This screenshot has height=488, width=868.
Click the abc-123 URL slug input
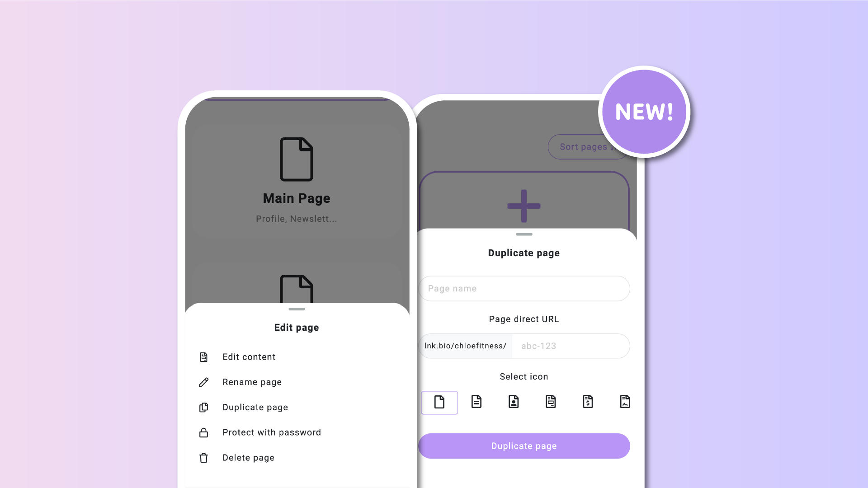point(570,346)
